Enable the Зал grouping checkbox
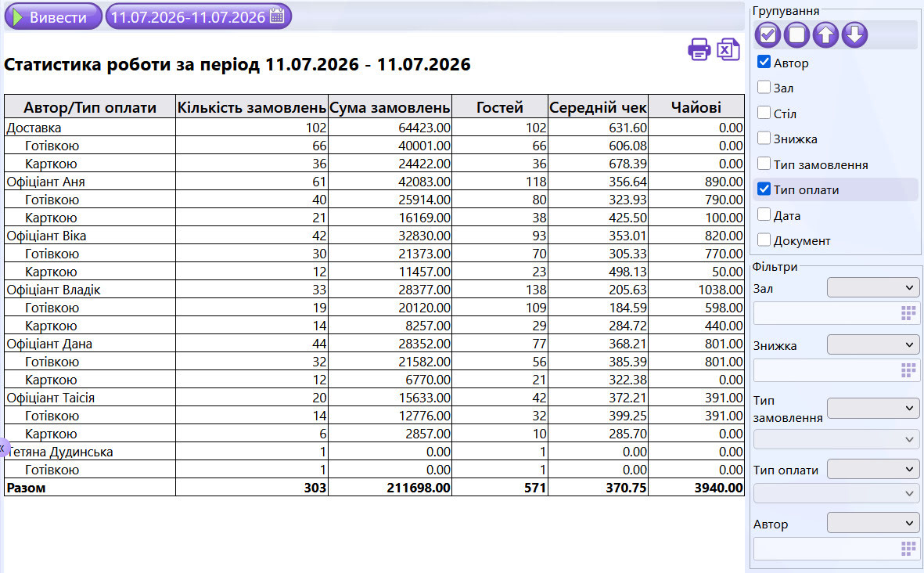Viewport: 924px width, 573px height. pyautogui.click(x=764, y=87)
